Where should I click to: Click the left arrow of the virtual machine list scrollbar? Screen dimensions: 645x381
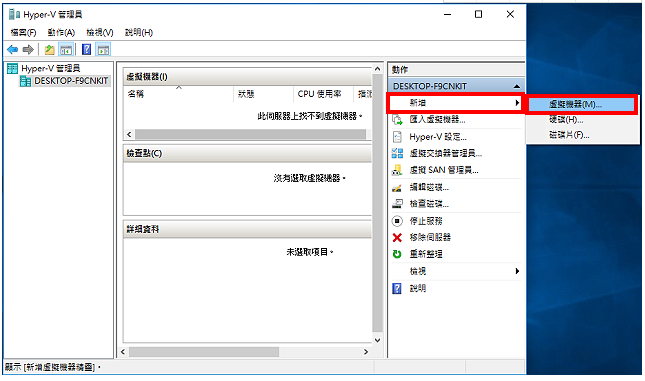[129, 135]
